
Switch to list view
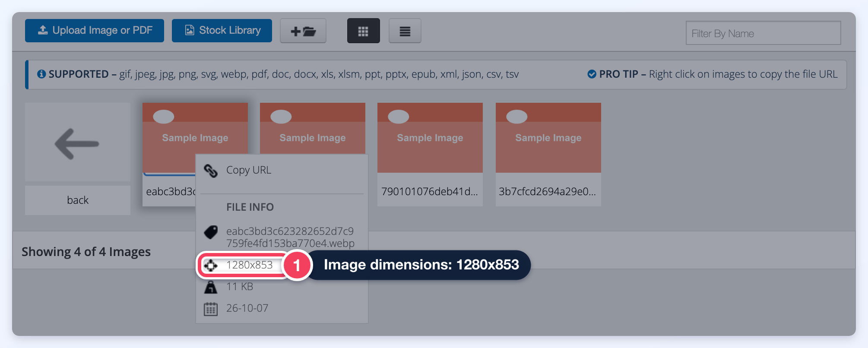[405, 31]
